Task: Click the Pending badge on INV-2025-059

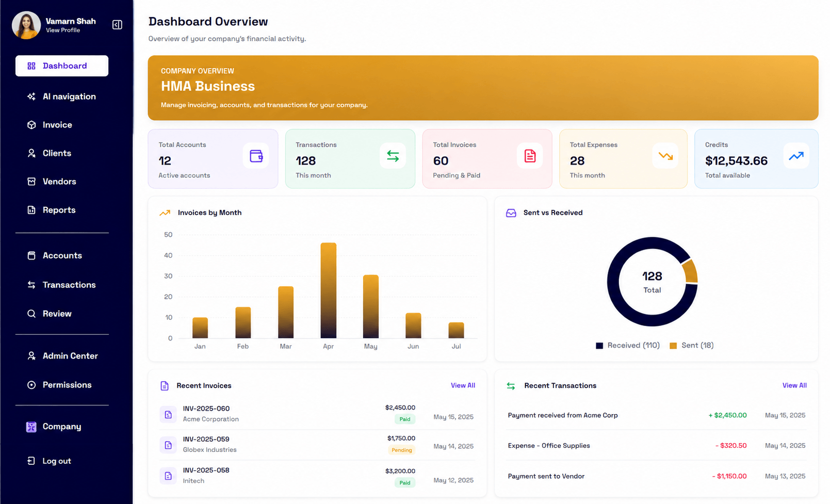Action: point(401,450)
